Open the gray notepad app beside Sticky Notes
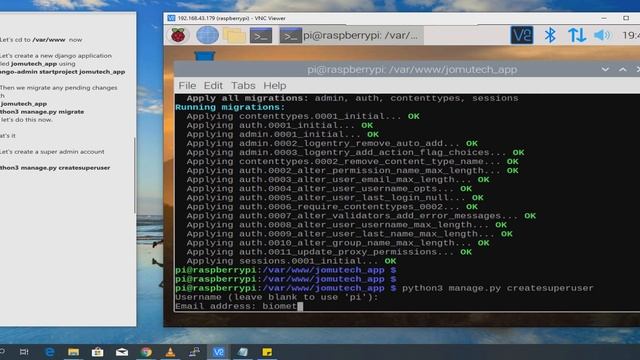The width and height of the screenshot is (640, 360). pos(243,352)
